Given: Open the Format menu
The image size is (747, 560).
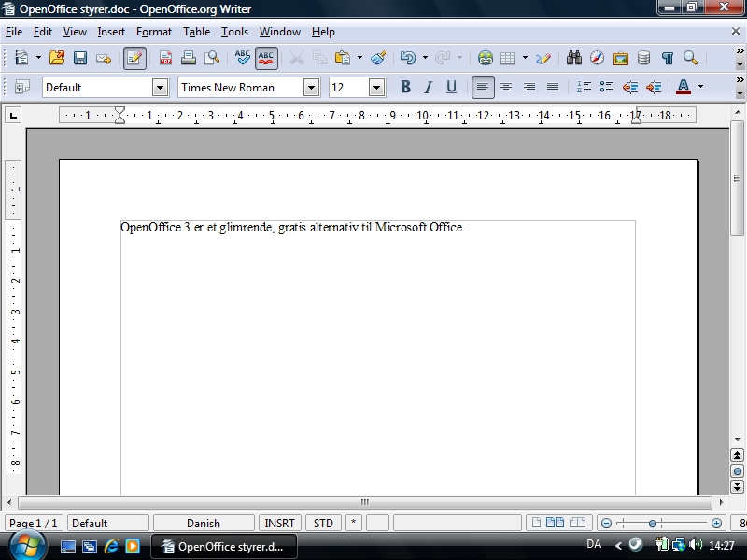Looking at the screenshot, I should coord(154,32).
